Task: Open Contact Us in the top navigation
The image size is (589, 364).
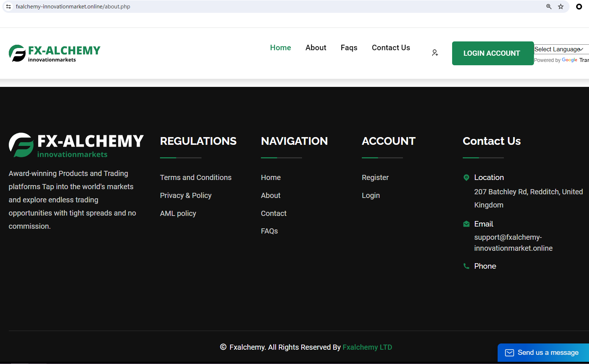Action: (391, 48)
